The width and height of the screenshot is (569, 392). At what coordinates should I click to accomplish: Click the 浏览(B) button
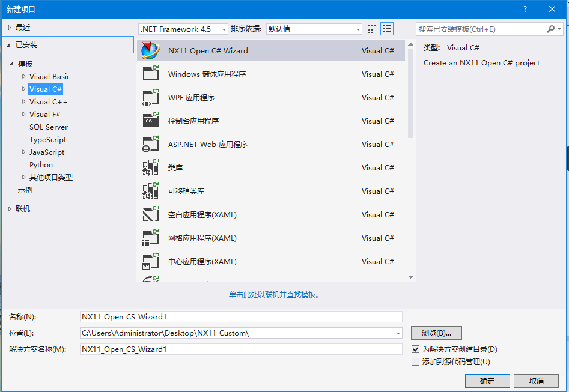pos(436,333)
